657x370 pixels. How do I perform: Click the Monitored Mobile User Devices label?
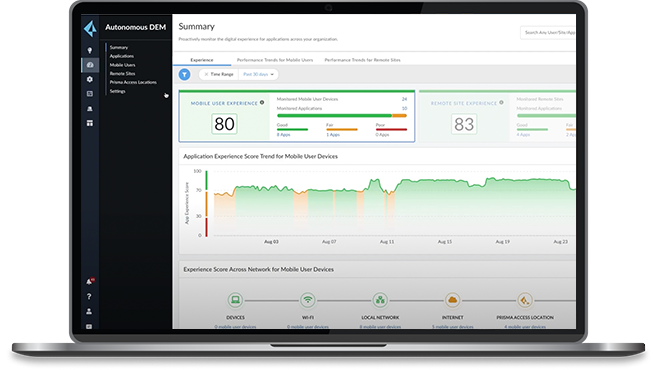[x=307, y=99]
